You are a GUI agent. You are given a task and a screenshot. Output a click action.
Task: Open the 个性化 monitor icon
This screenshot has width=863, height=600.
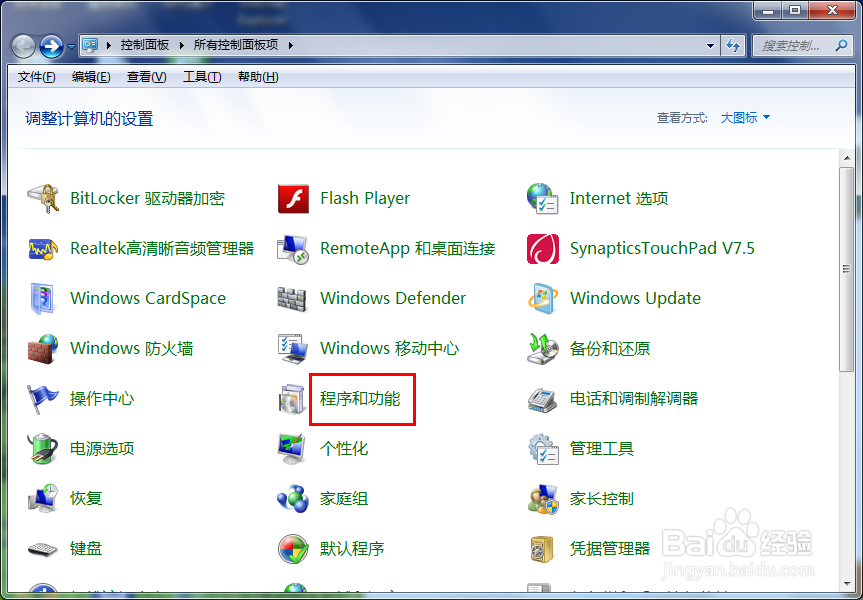(292, 449)
